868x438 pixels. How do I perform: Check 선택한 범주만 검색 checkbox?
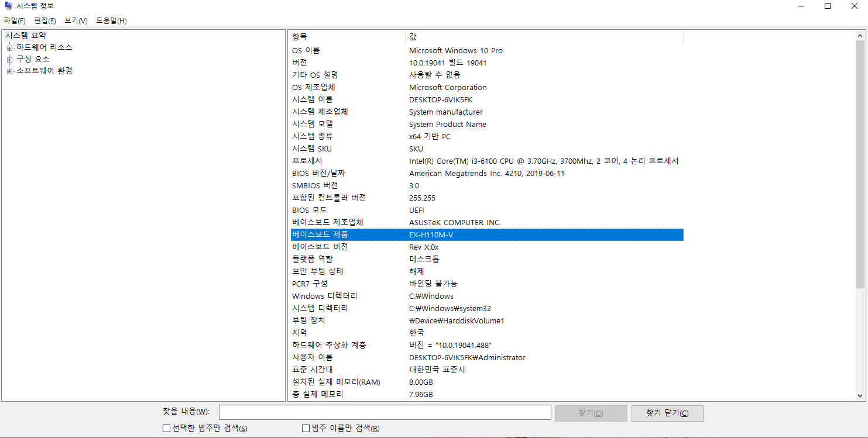[x=167, y=428]
